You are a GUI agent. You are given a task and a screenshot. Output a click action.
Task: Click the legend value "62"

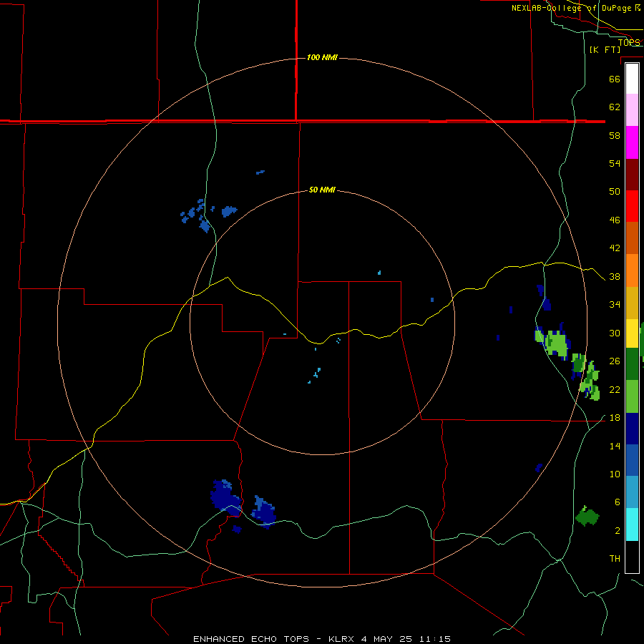(x=615, y=107)
